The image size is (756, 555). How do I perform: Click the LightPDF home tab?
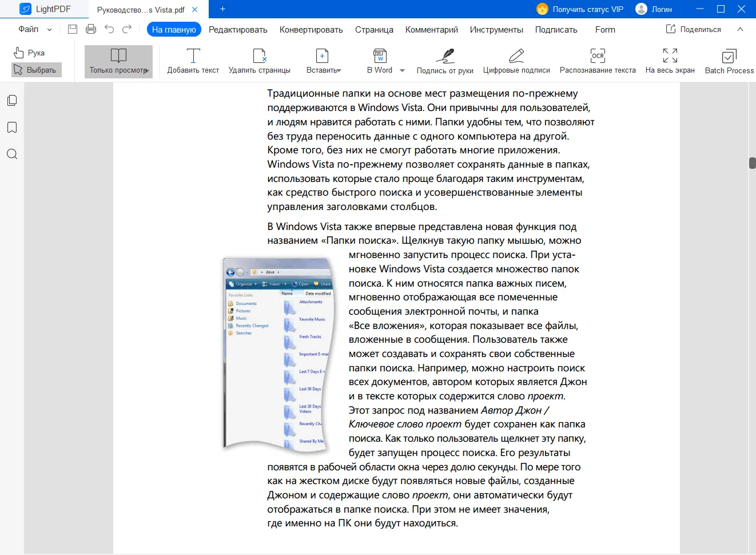click(x=45, y=9)
